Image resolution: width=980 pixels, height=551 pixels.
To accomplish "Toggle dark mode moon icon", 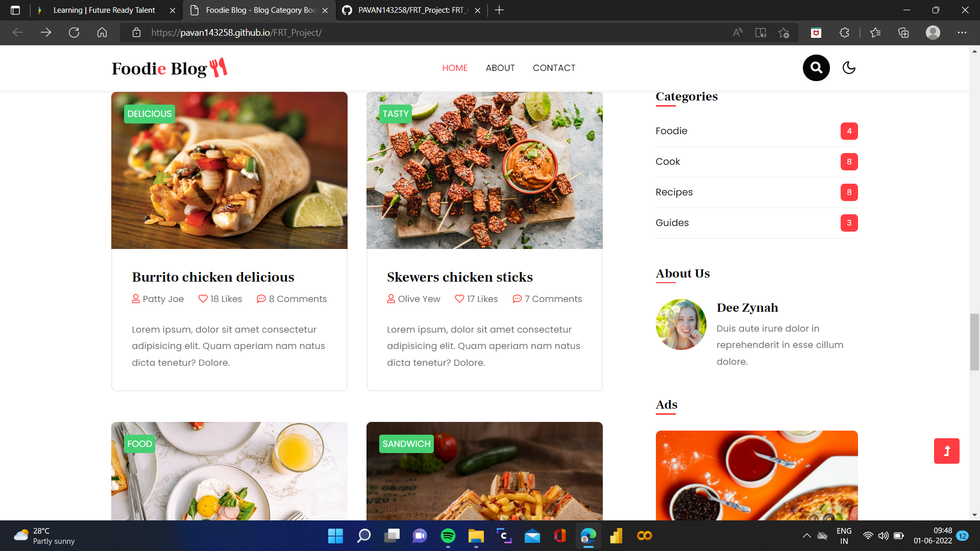I will tap(849, 68).
